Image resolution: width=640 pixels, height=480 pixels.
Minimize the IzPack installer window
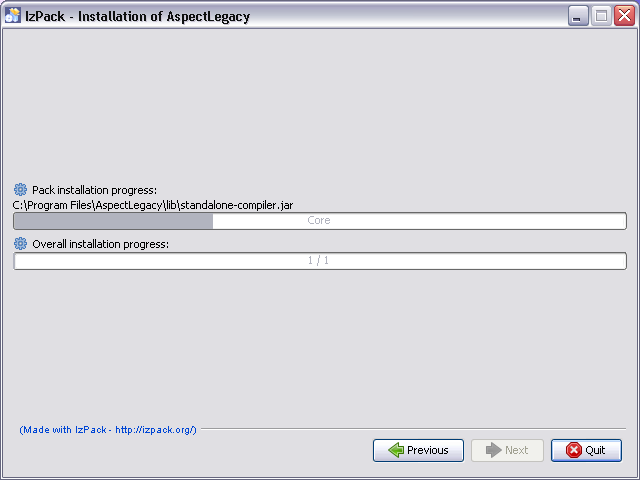click(578, 16)
